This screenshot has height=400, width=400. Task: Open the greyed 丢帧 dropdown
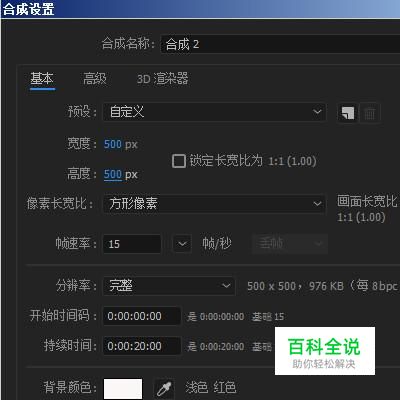coord(289,244)
